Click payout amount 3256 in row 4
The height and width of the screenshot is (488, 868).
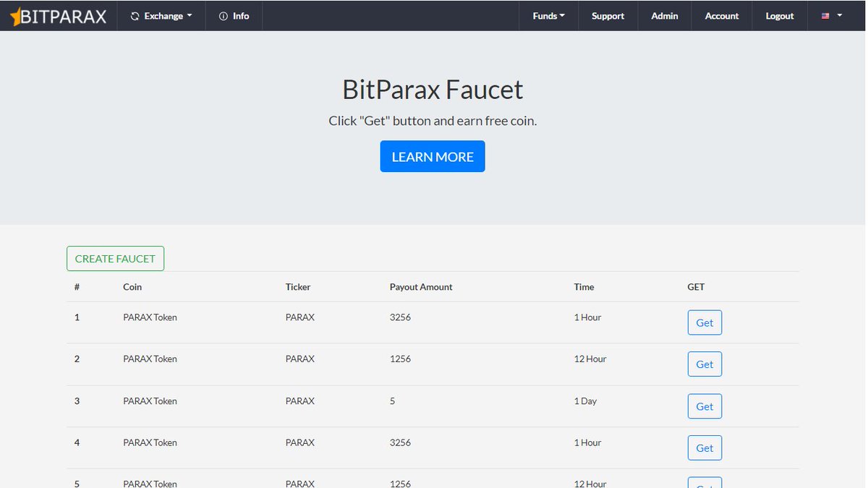click(400, 442)
